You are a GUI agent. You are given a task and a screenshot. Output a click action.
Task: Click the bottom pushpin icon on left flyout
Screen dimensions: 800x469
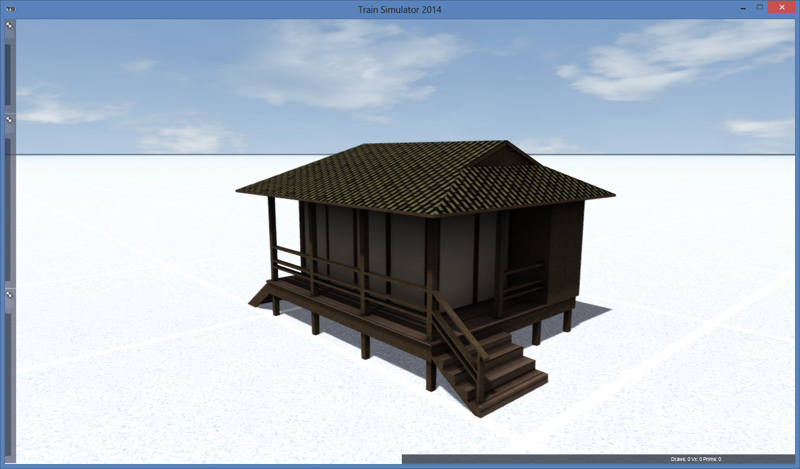click(x=9, y=295)
